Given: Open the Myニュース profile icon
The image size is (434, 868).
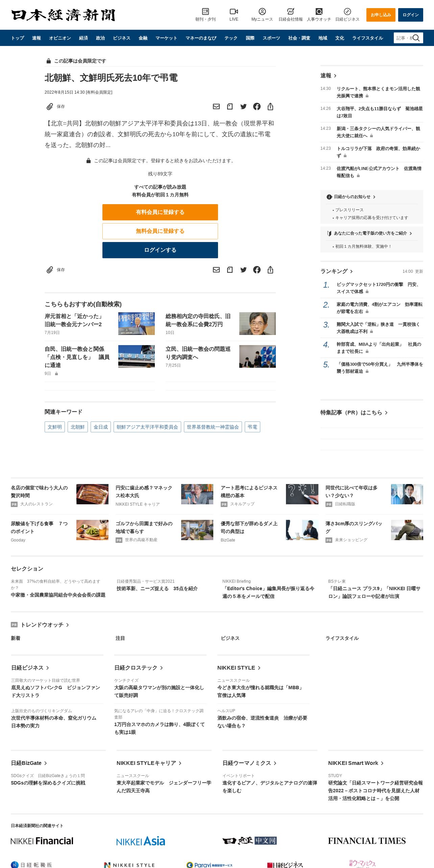Looking at the screenshot, I should (262, 11).
